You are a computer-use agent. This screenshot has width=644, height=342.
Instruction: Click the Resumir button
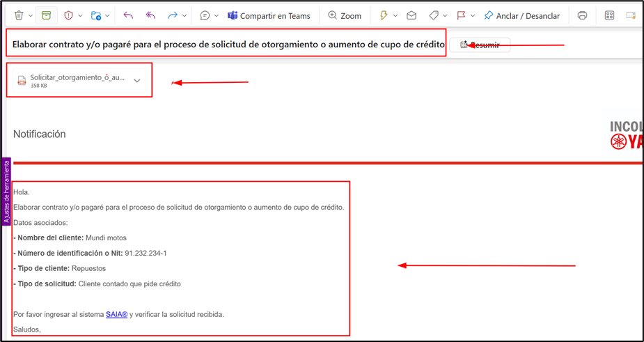(480, 45)
